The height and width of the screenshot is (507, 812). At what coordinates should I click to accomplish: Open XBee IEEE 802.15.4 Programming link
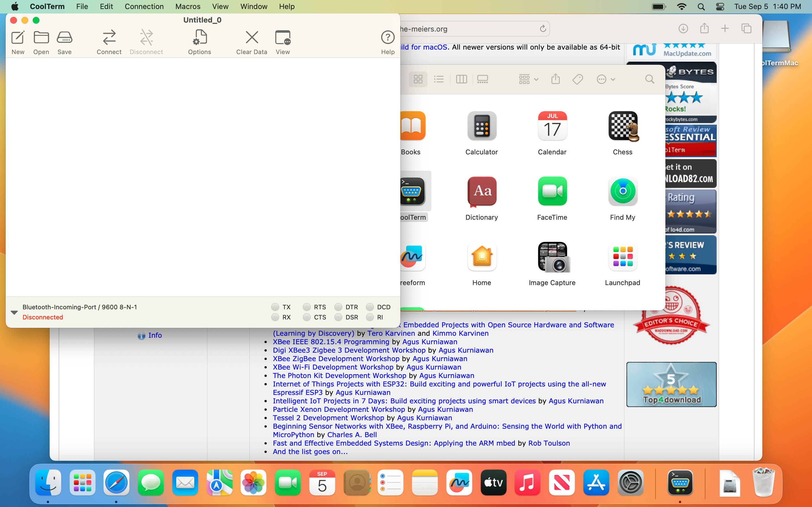click(330, 342)
